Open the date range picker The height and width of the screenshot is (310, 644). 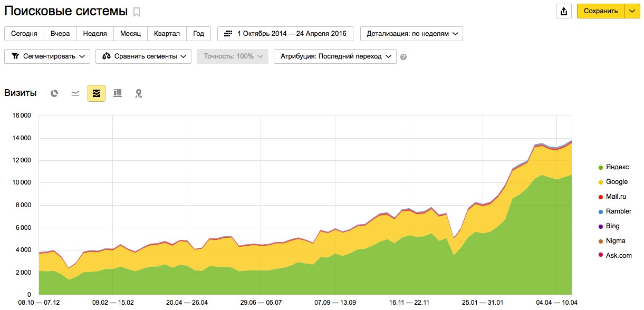click(x=285, y=34)
